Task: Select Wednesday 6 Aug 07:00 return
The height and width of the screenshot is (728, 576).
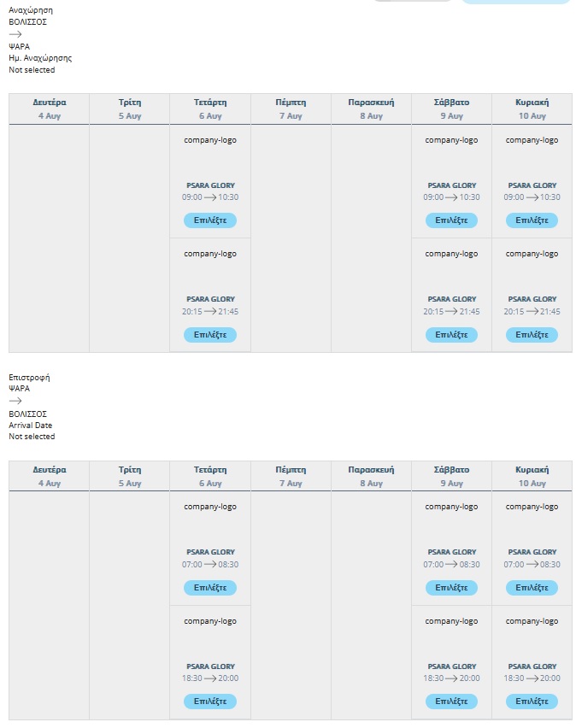Action: (210, 587)
